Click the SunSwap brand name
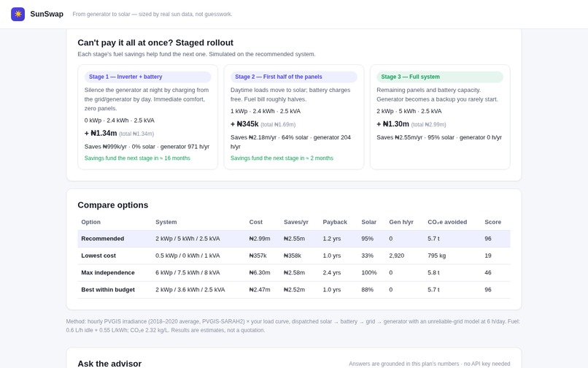 click(47, 15)
